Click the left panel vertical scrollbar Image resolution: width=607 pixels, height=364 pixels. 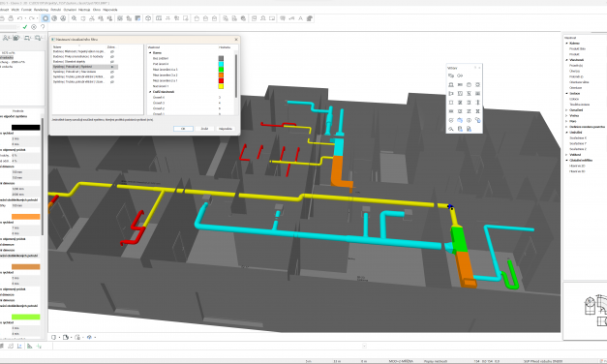click(x=43, y=176)
